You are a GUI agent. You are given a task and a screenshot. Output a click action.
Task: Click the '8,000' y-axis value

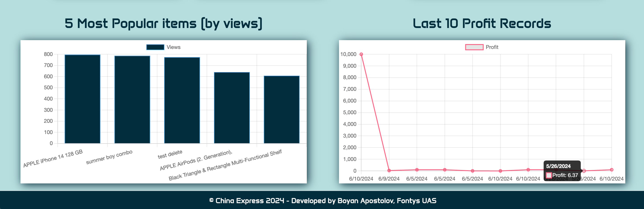[x=350, y=77]
